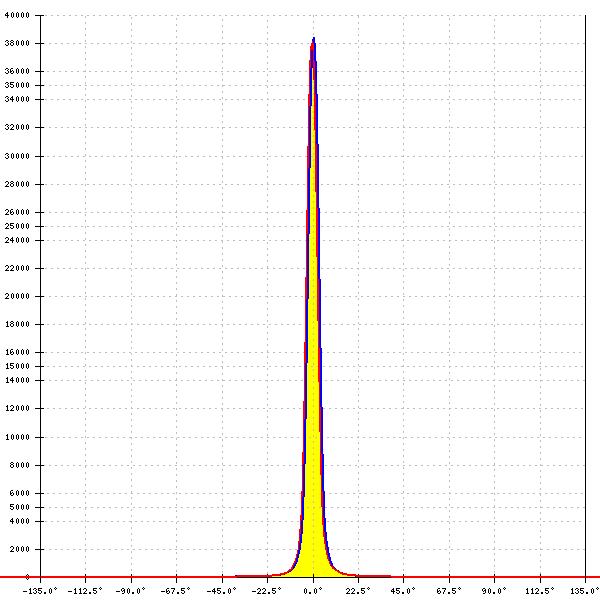Viewport: 600px width, 600px height.
Task: Click the 6000 y-axis label
Action: point(19,493)
